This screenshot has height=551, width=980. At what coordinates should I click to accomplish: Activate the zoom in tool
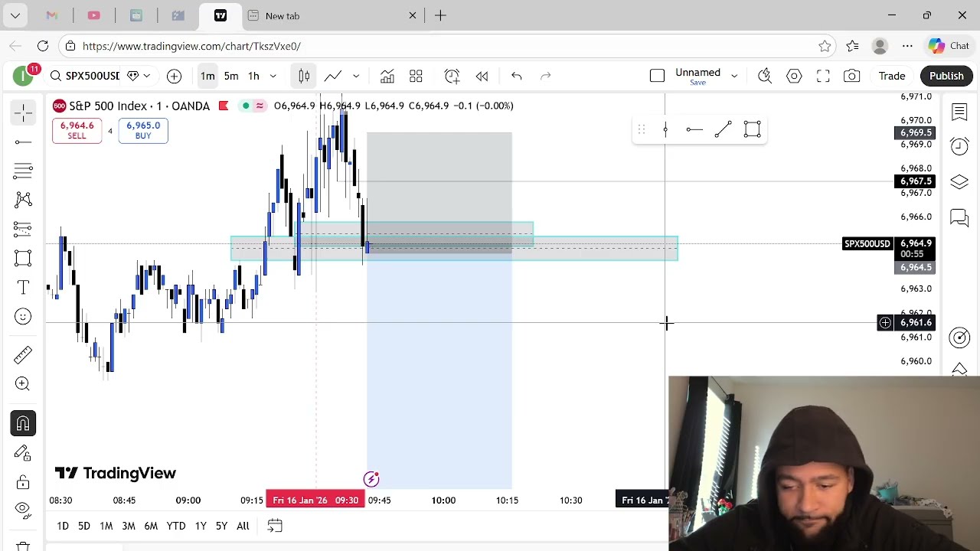pos(23,383)
